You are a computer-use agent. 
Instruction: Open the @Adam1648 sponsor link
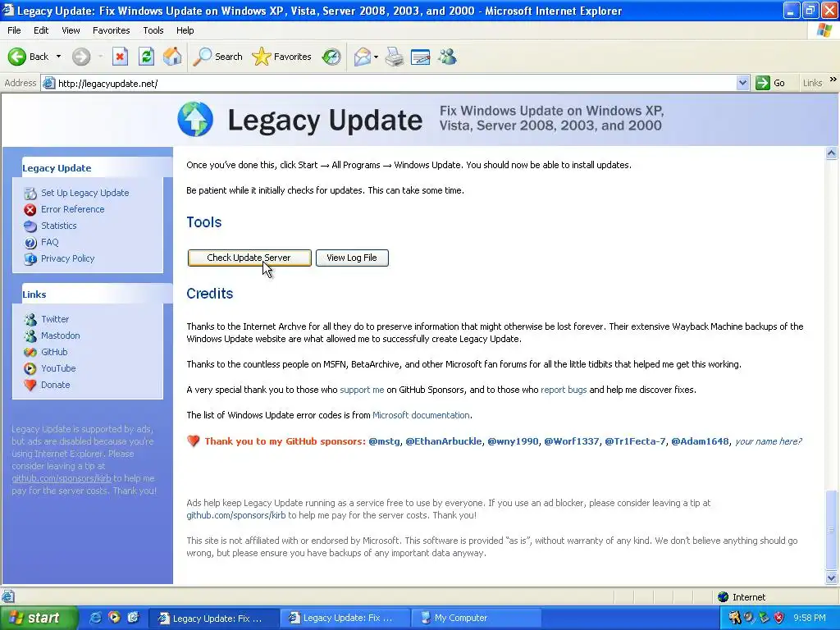700,441
